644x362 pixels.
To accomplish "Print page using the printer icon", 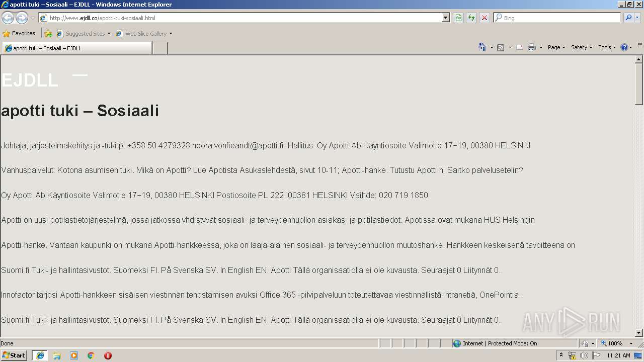I will coord(532,47).
